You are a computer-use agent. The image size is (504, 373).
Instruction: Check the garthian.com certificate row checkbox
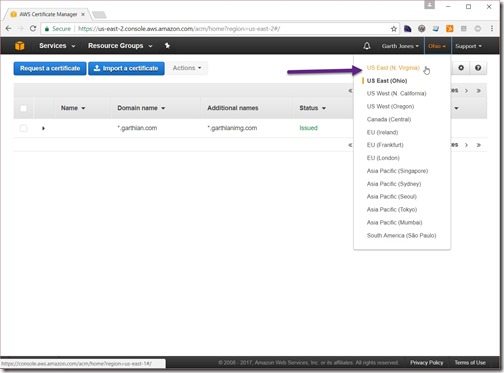(23, 128)
